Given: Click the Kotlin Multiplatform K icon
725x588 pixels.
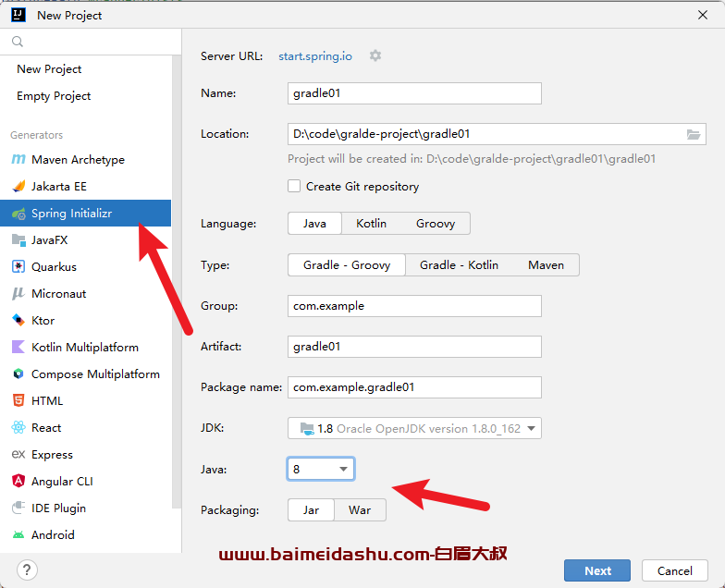Looking at the screenshot, I should pos(18,347).
